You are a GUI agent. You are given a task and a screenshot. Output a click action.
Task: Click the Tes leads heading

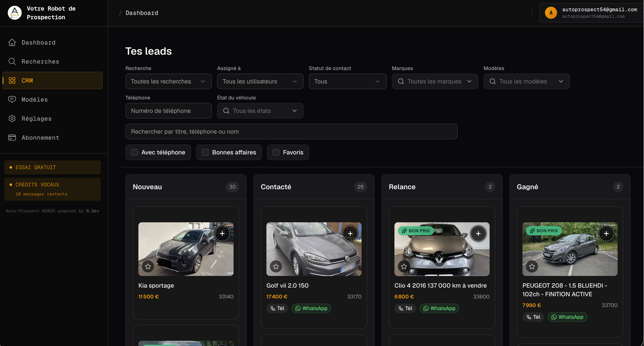point(149,51)
